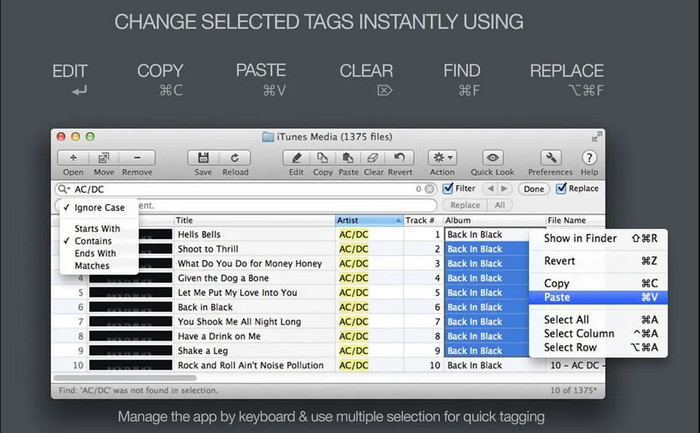Click the search field containing AC/DC

pos(246,189)
